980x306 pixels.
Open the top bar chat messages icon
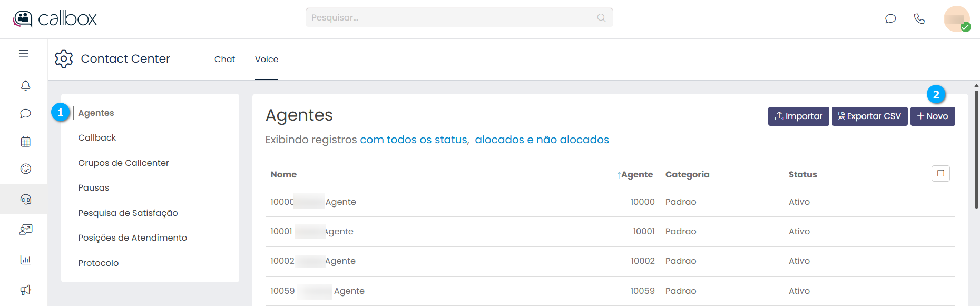tap(890, 18)
